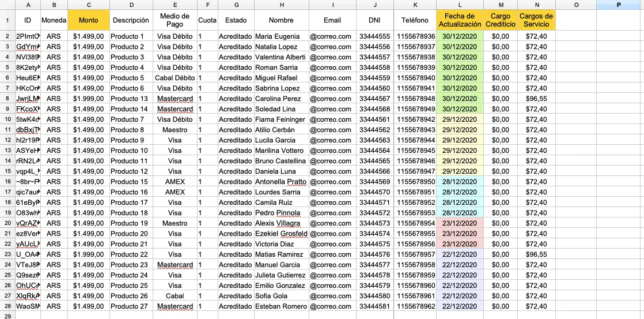Click the Descripción header cell
This screenshot has width=644, height=319.
[x=131, y=20]
